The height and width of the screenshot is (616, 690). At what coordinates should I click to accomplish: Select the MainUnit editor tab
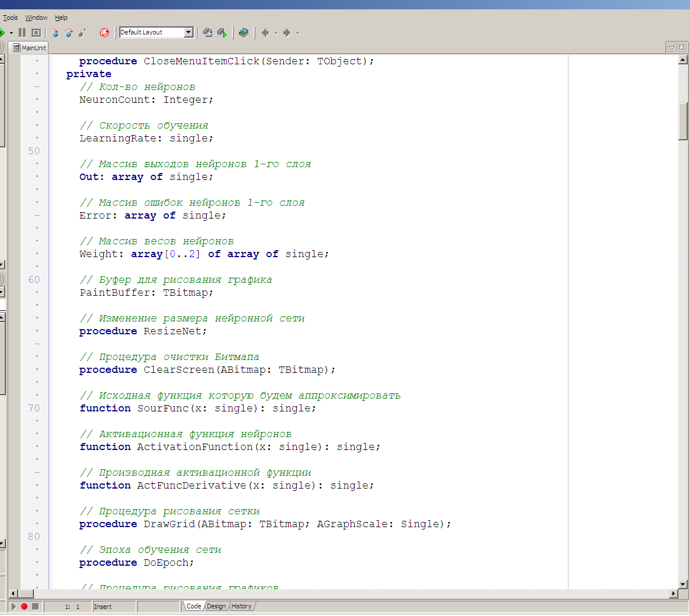point(29,47)
